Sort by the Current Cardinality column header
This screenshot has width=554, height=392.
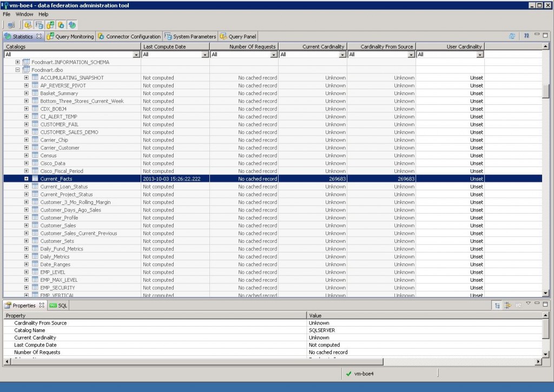point(313,46)
